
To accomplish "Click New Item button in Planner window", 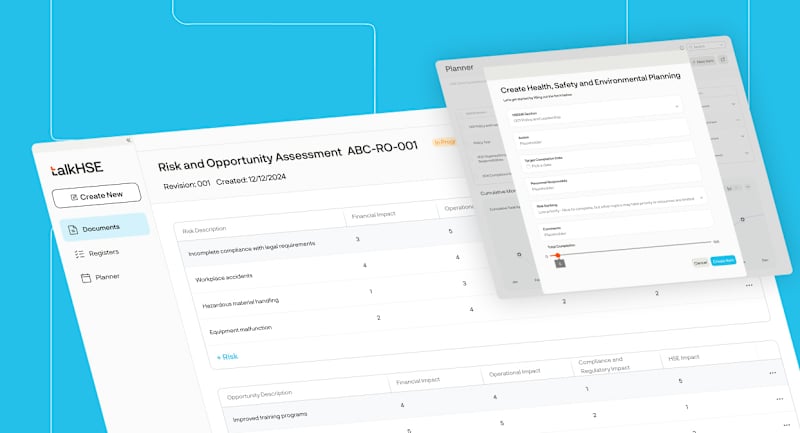I will click(x=704, y=61).
